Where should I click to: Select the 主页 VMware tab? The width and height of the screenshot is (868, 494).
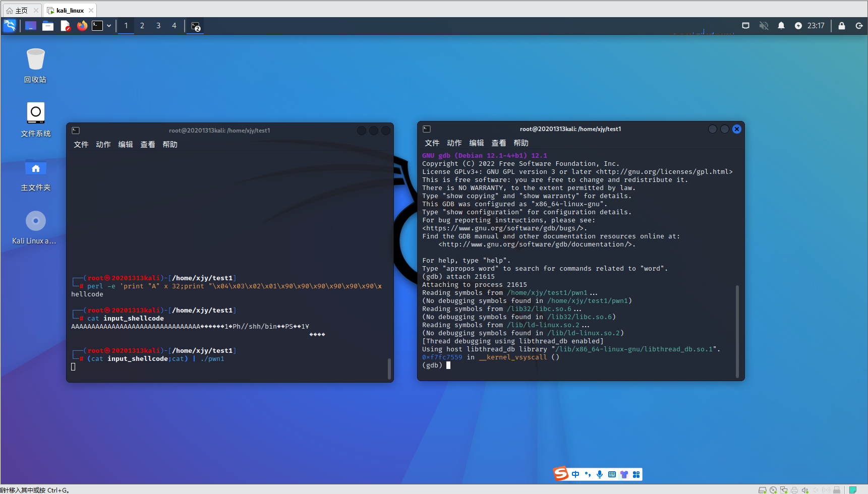(21, 10)
